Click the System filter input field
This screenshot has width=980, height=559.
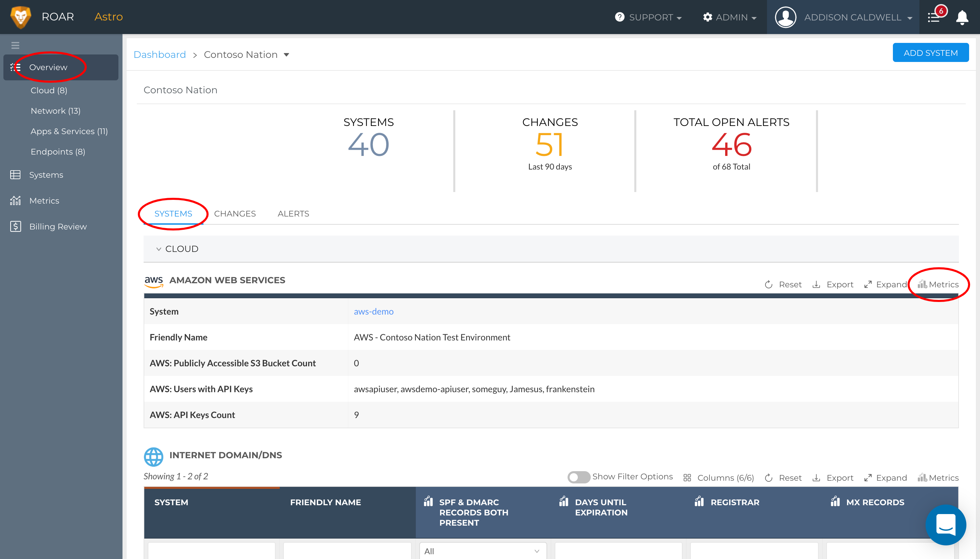coord(211,550)
